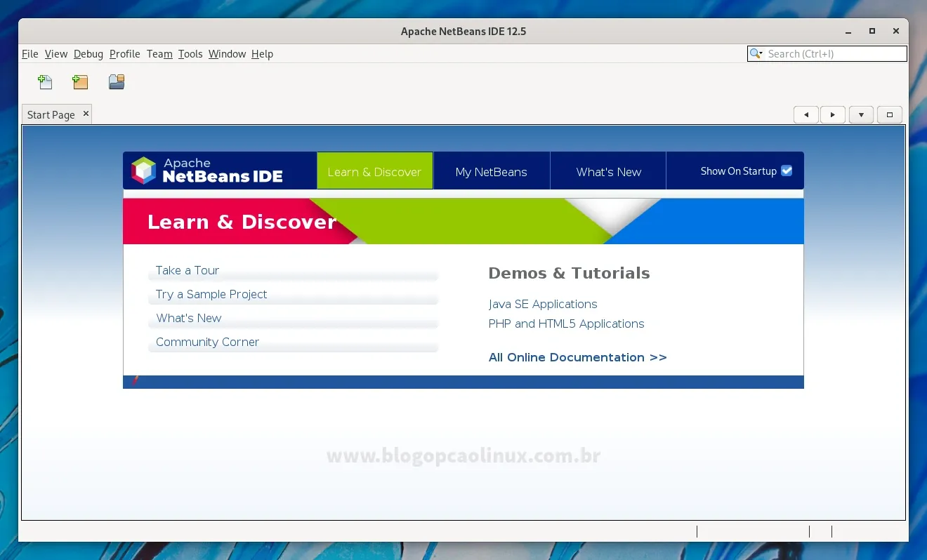Open the File menu
The height and width of the screenshot is (560, 927).
30,54
